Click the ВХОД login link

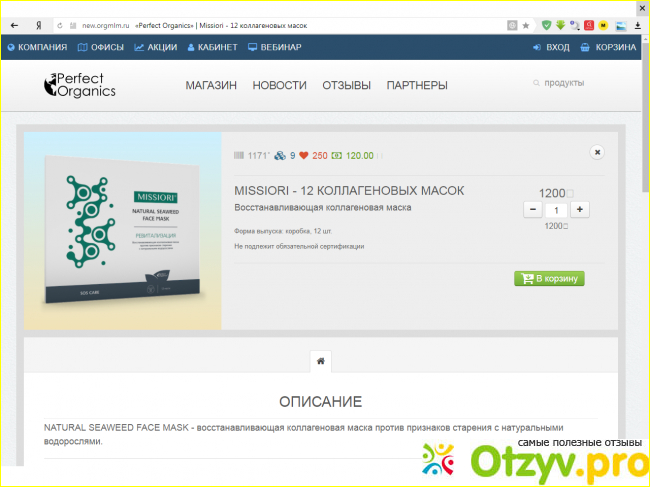551,47
